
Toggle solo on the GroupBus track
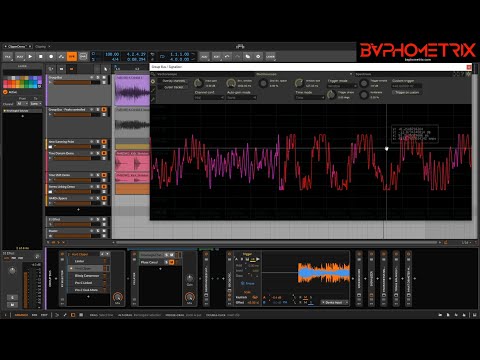(x=98, y=77)
